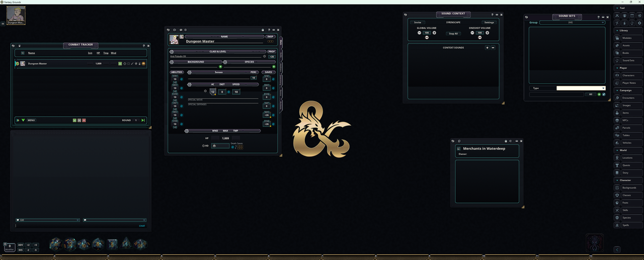Open the Group dropdown in Sound Sets
The width and height of the screenshot is (644, 260).
[572, 23]
